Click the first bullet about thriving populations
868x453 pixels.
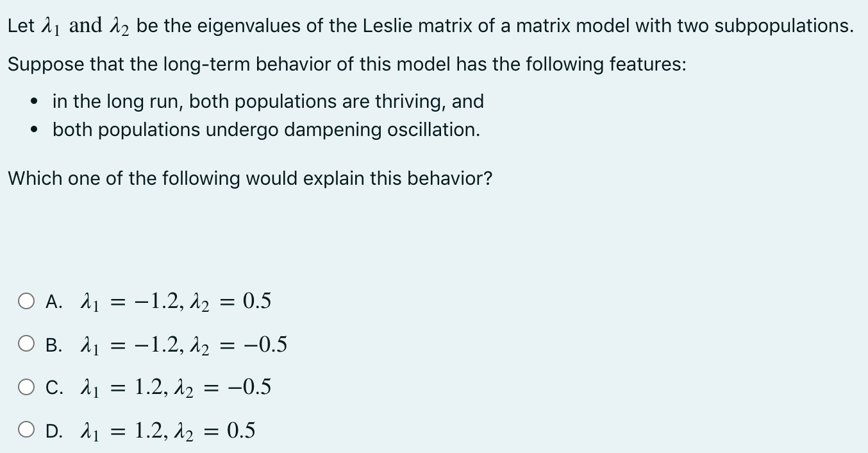tap(269, 101)
